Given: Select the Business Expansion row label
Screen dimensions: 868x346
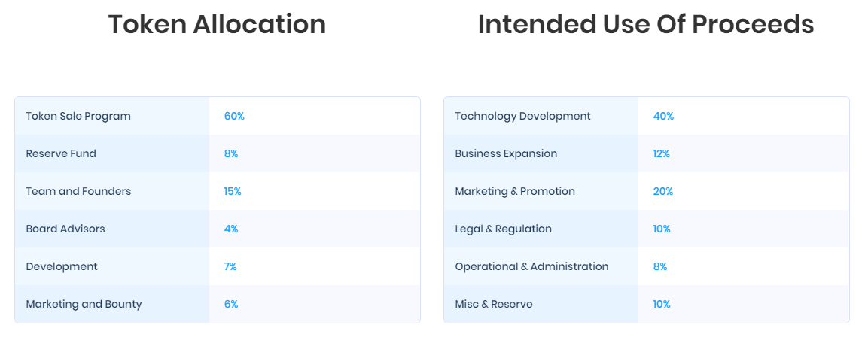Looking at the screenshot, I should coord(506,153).
